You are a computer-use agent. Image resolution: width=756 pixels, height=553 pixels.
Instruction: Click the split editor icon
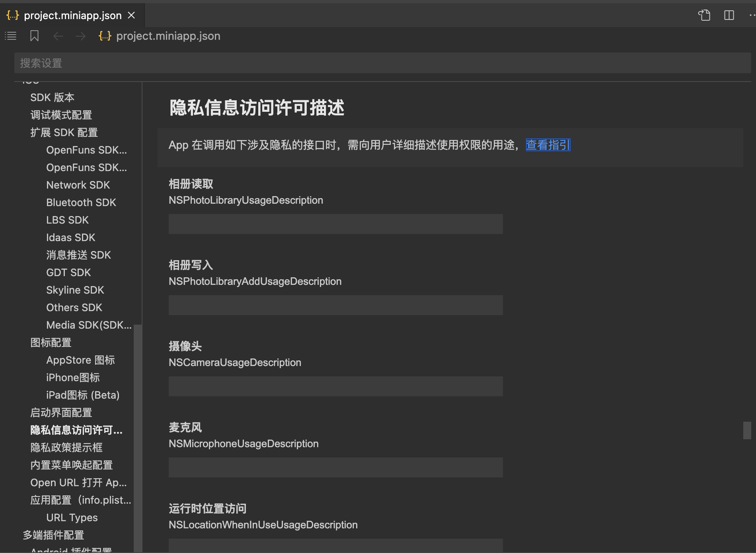point(729,15)
